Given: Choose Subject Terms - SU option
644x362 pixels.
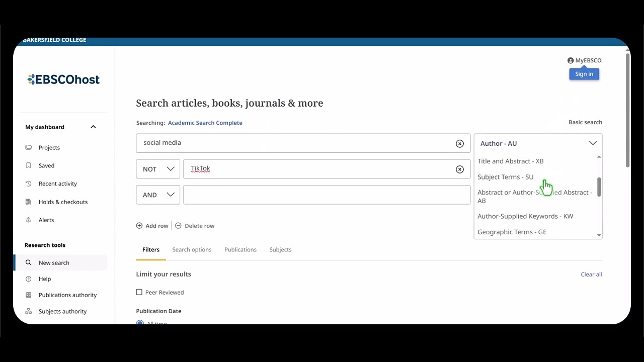Looking at the screenshot, I should pos(505,177).
